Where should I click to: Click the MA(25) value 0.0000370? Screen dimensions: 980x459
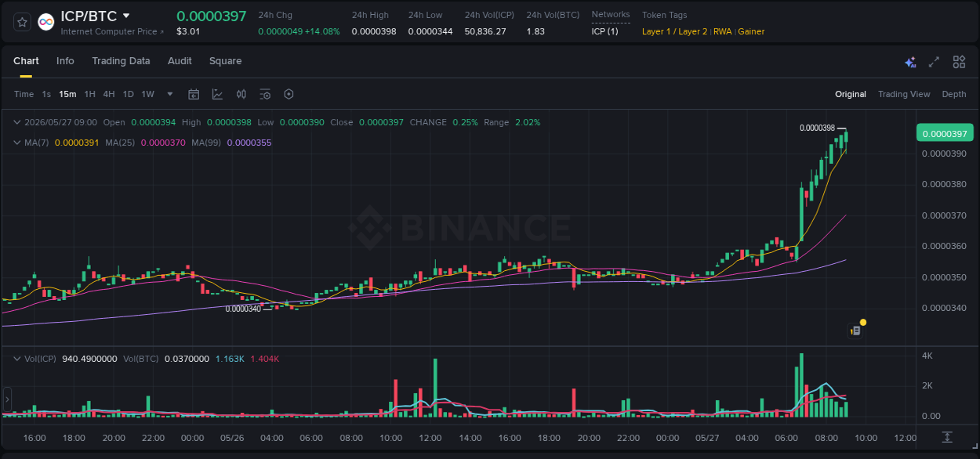click(163, 143)
